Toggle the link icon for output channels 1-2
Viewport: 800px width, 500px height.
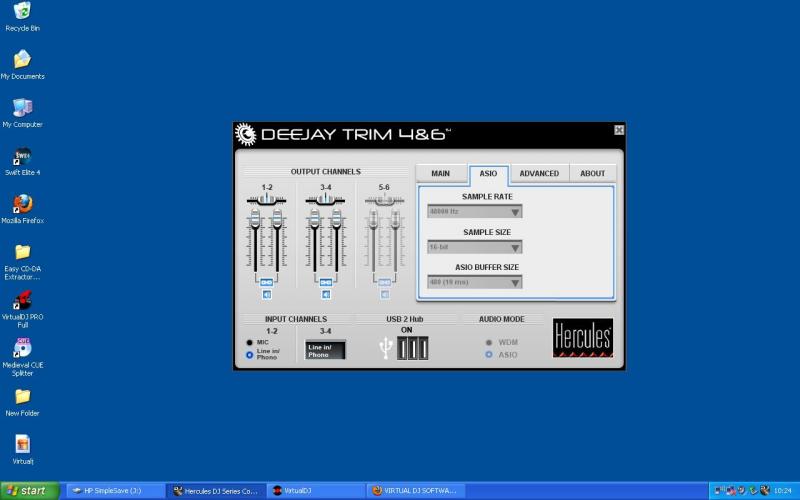click(267, 282)
